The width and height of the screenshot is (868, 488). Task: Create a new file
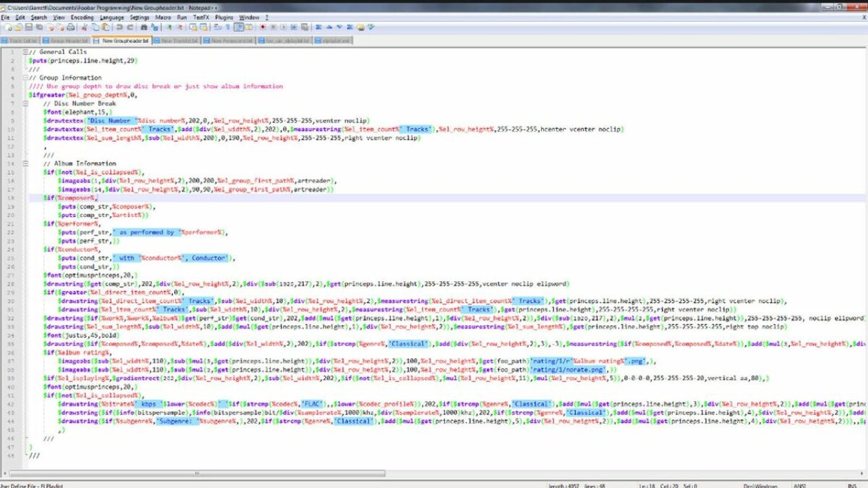tap(8, 28)
